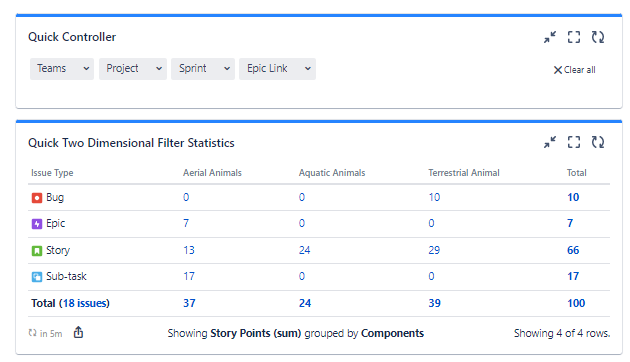Open the Epic Link dropdown filter
630x362 pixels.
(x=277, y=69)
